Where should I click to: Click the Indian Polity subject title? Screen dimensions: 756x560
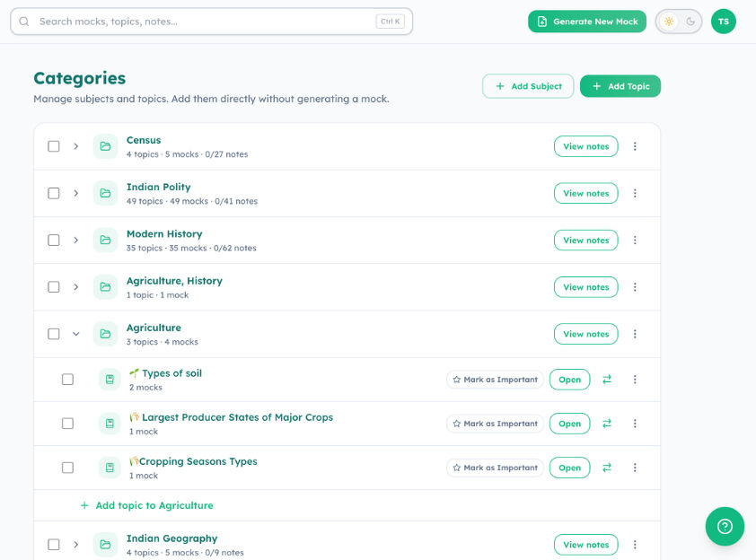[x=159, y=187]
